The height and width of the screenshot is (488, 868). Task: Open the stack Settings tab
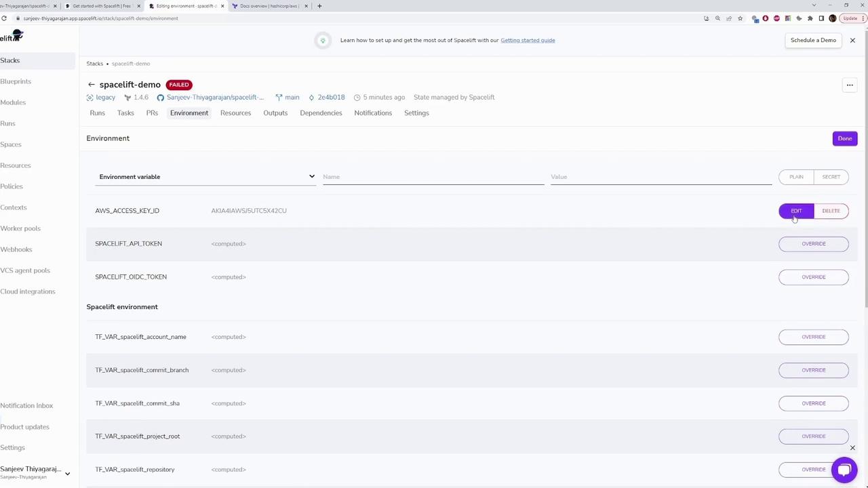coord(416,113)
